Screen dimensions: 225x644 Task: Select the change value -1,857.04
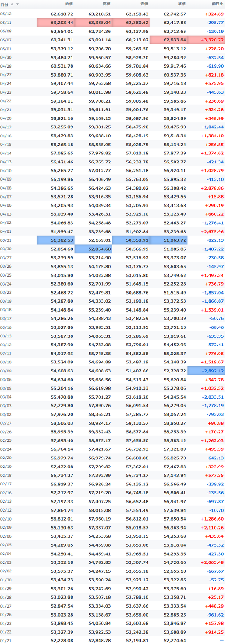click(212, 292)
